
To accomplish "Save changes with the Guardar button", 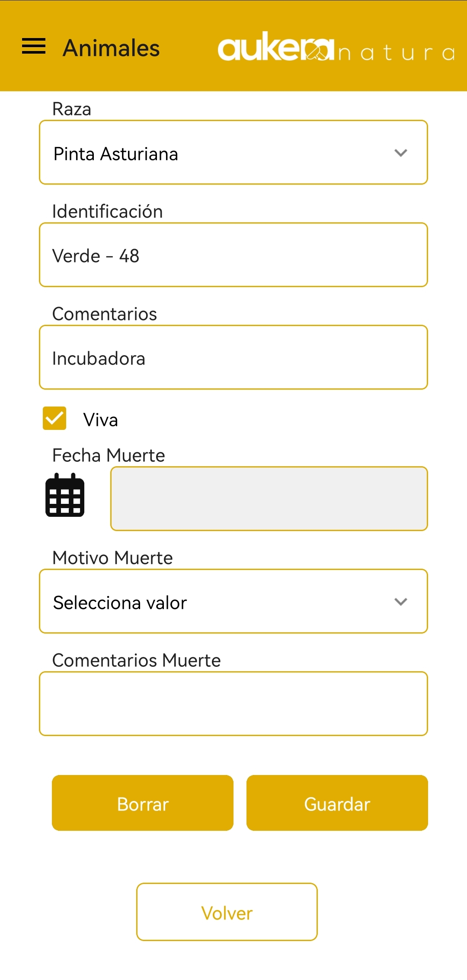I will (x=337, y=803).
